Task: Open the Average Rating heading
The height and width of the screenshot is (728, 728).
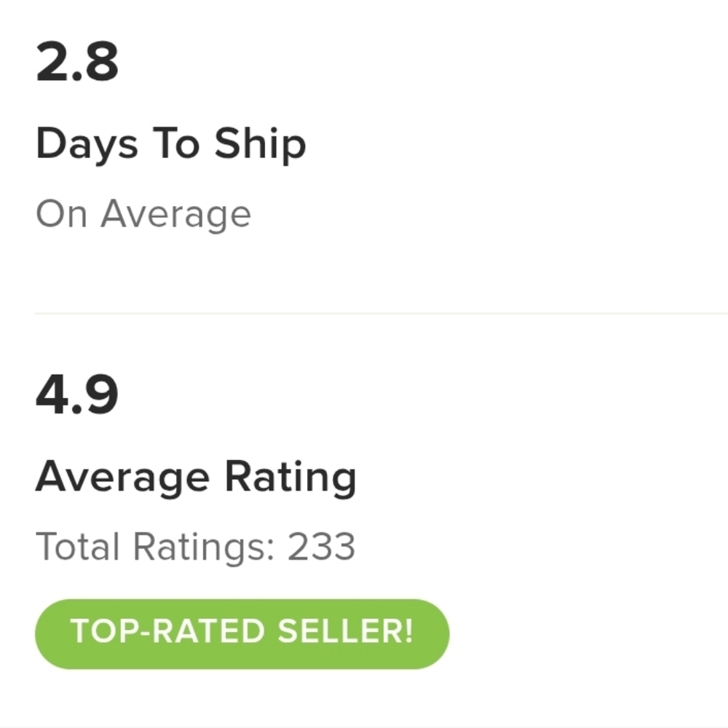Action: [x=196, y=479]
